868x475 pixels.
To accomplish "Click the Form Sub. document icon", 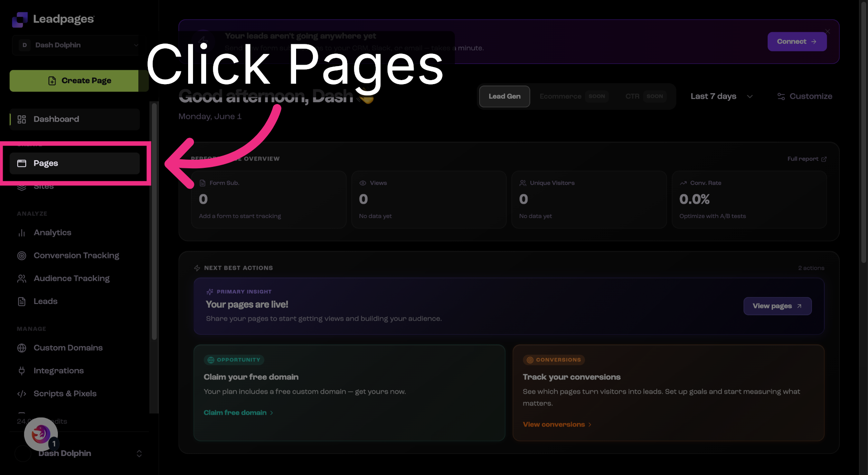I will [x=203, y=183].
